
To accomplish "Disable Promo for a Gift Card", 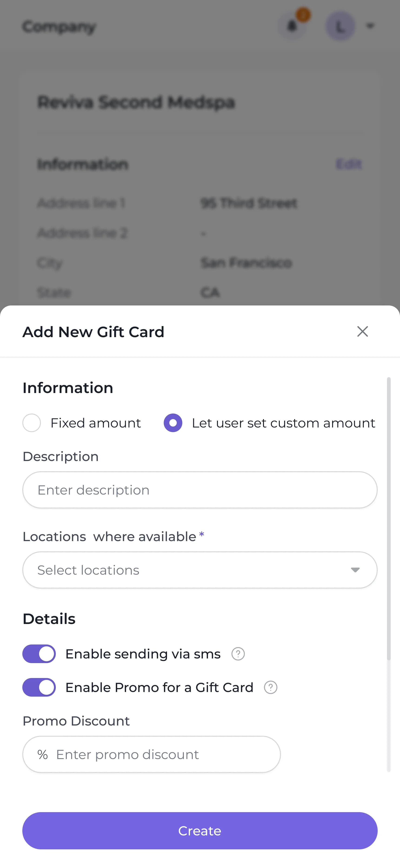I will point(39,687).
